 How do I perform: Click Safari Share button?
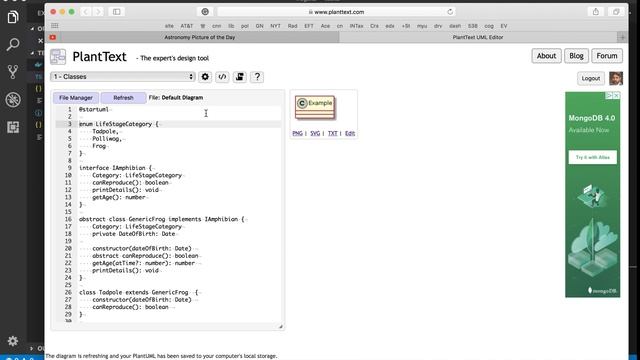tap(596, 12)
